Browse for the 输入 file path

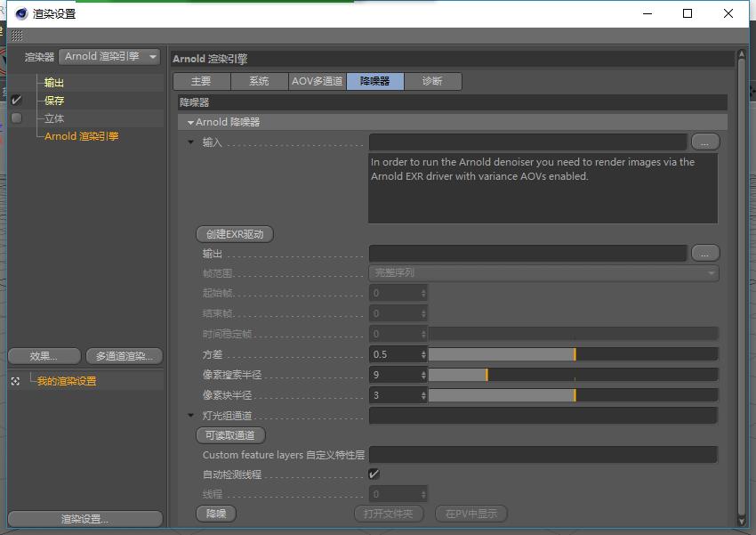pyautogui.click(x=705, y=142)
